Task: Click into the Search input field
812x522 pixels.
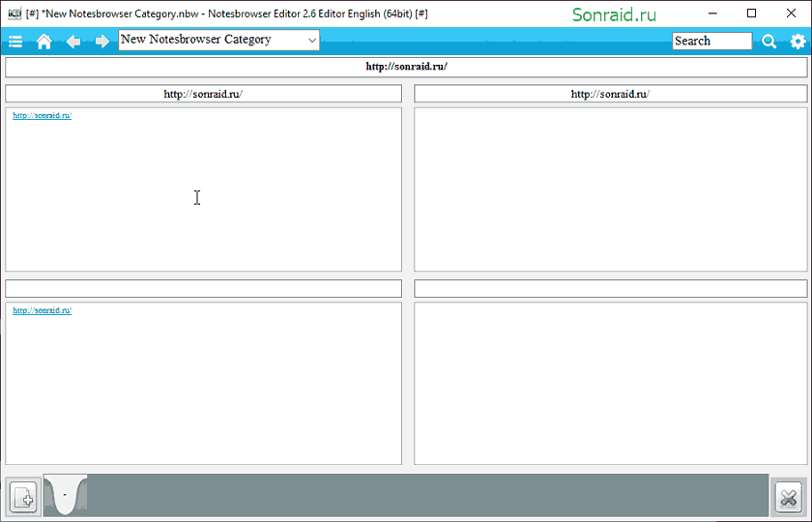Action: (712, 41)
